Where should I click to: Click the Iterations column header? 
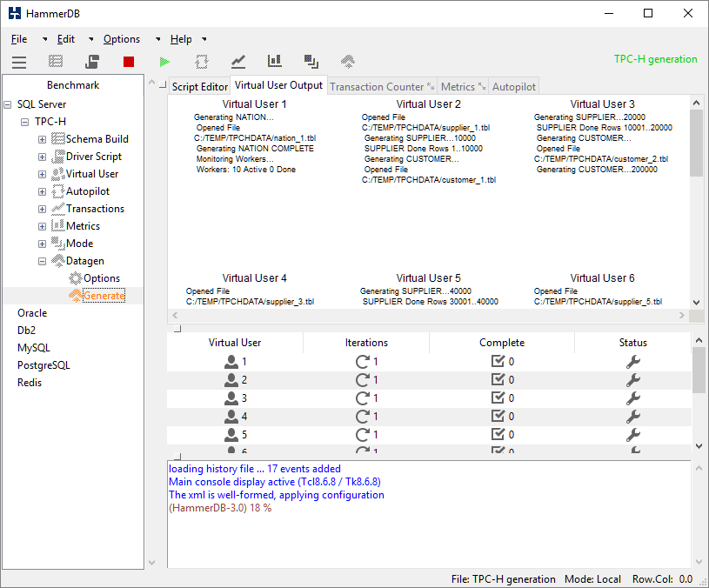tap(366, 343)
